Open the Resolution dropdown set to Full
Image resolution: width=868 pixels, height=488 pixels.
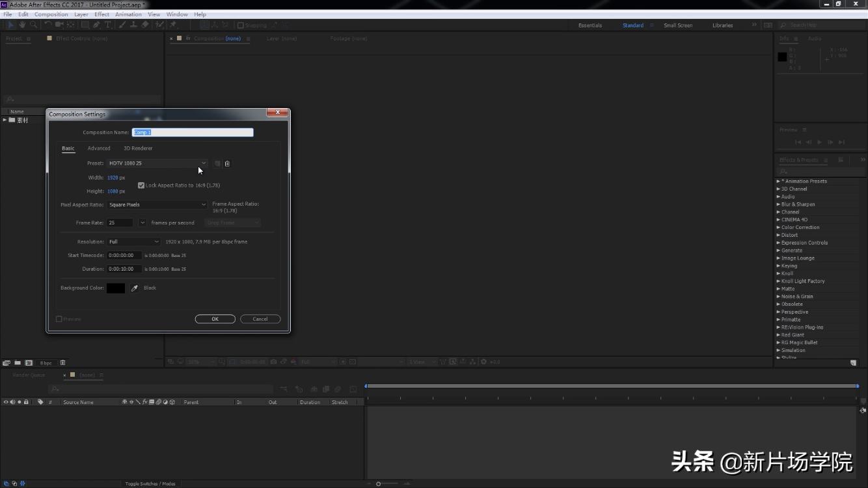[x=134, y=241]
